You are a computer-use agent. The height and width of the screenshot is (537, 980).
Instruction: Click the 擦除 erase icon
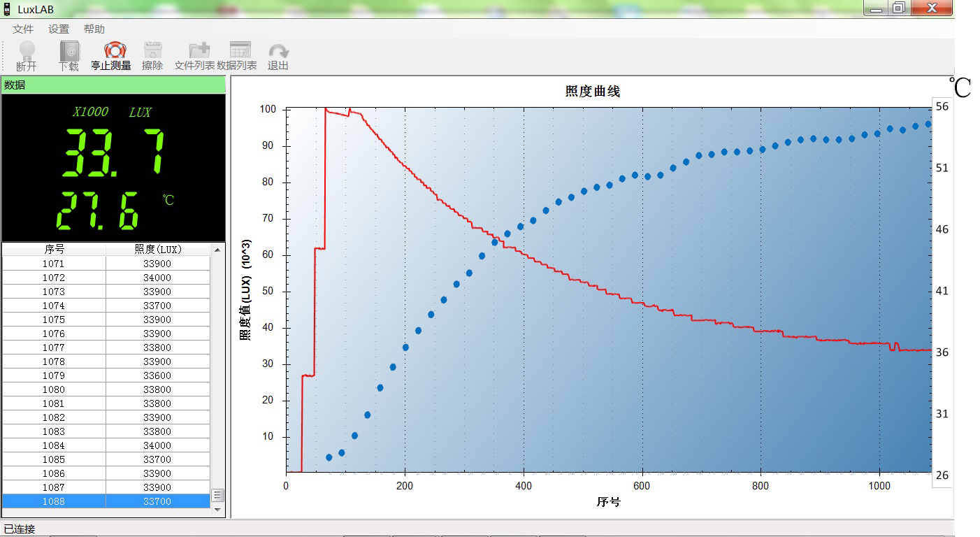152,50
